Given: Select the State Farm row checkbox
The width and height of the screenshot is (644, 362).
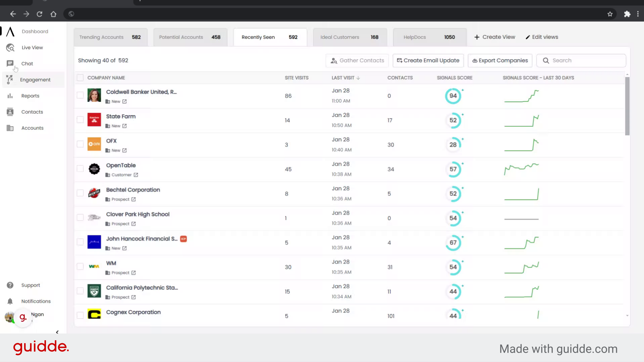Looking at the screenshot, I should tap(80, 120).
